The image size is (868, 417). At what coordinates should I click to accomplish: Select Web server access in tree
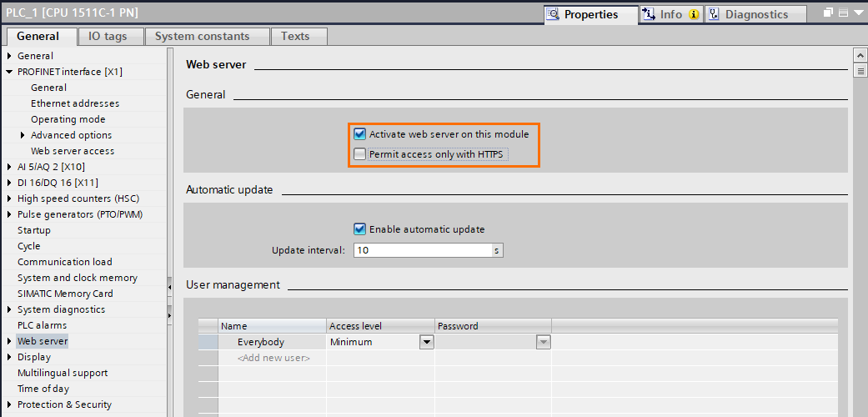pyautogui.click(x=73, y=151)
